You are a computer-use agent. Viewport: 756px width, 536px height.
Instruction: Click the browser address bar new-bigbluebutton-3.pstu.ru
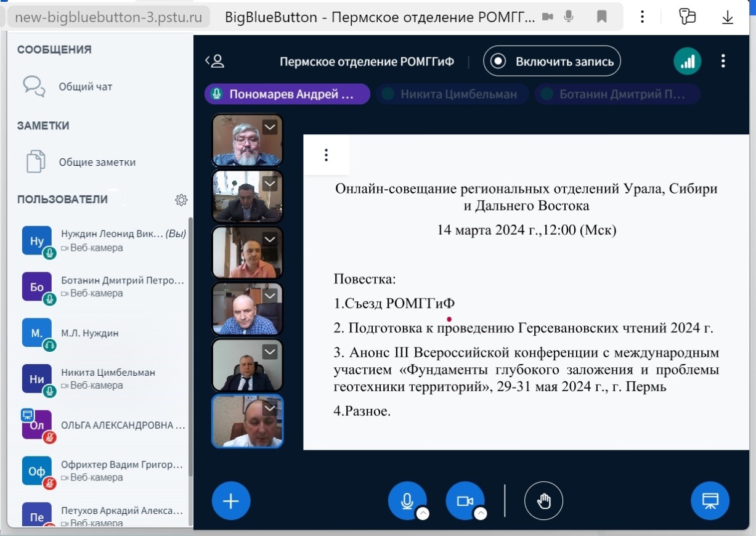(x=108, y=17)
